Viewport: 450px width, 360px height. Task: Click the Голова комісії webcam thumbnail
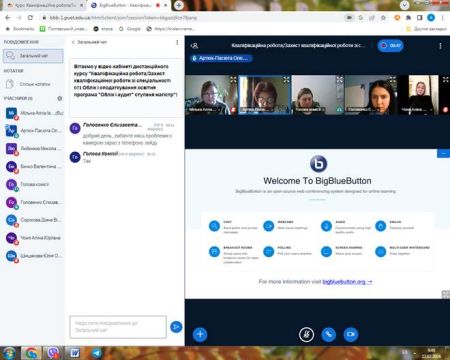(x=318, y=95)
